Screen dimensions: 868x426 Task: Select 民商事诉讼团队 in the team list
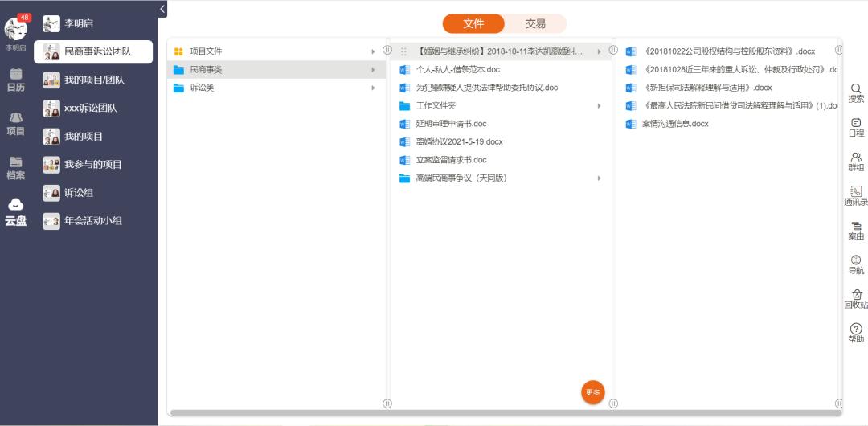[93, 51]
